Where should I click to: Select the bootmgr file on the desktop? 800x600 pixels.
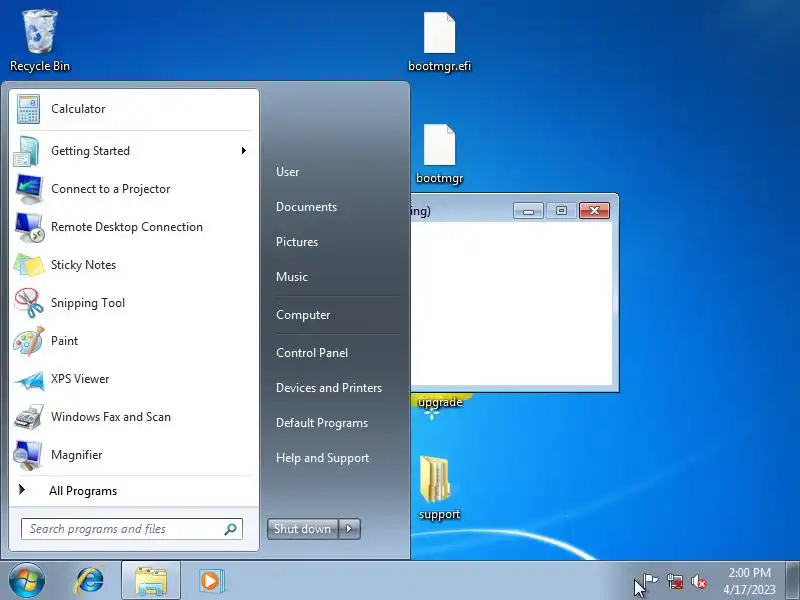[439, 154]
